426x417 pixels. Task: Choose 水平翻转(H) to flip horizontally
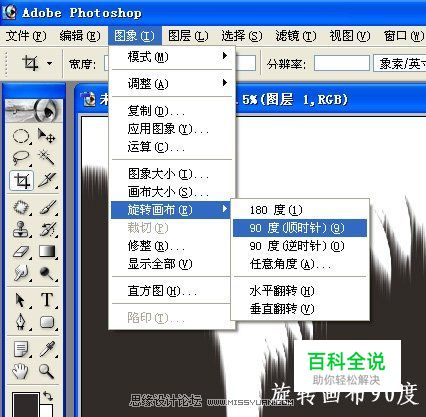pos(300,291)
